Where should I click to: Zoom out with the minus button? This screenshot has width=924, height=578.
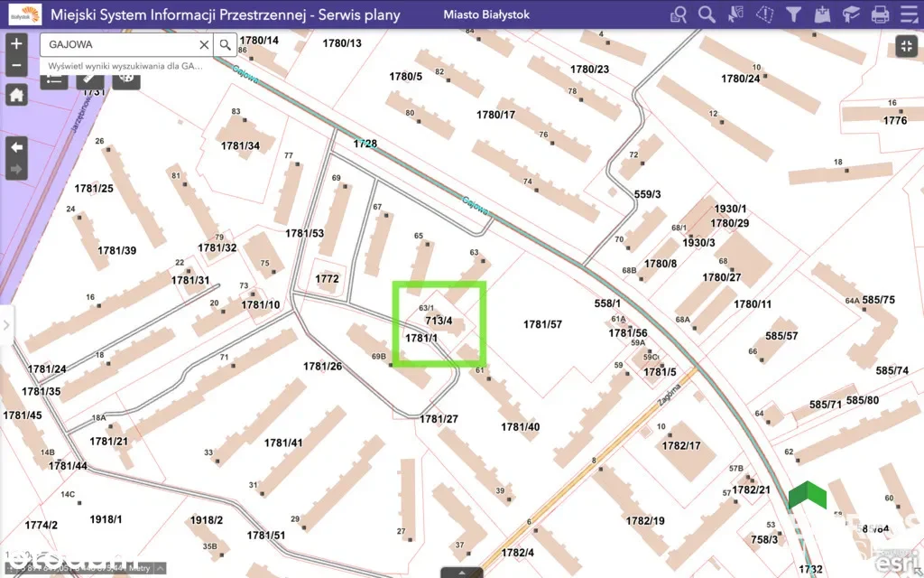16,66
